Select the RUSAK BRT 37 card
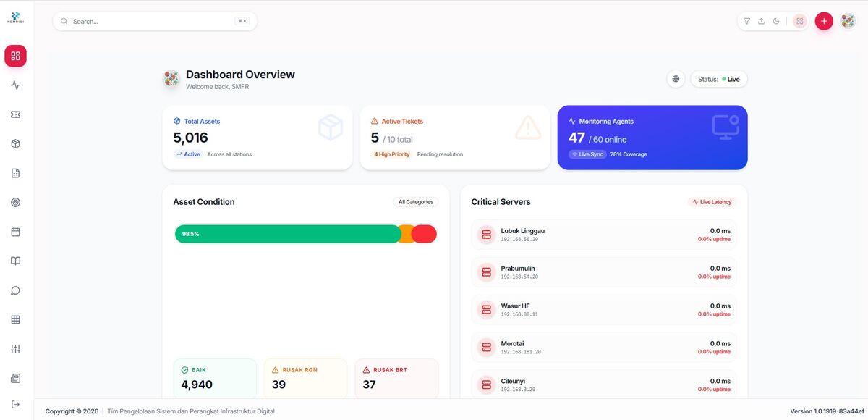The height and width of the screenshot is (420, 868). pos(397,378)
